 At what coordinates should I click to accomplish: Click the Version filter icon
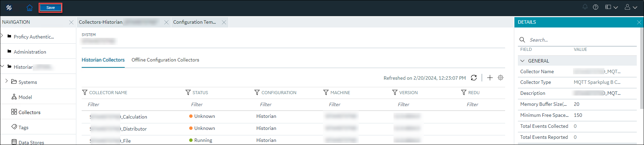click(x=395, y=92)
